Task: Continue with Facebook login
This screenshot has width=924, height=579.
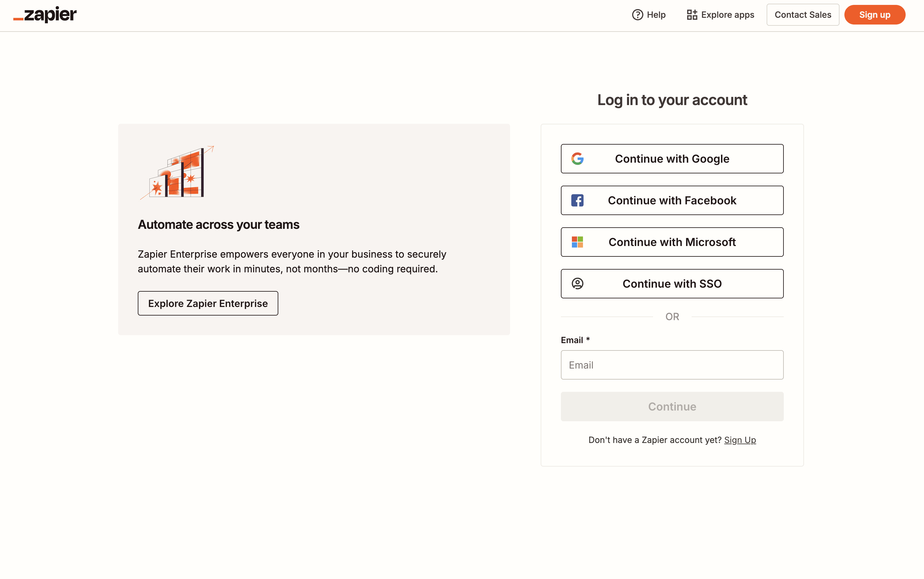Action: (x=672, y=200)
